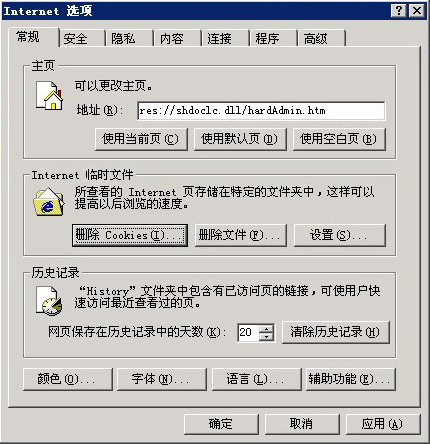430x444 pixels.
Task: Click the Internet temporary files folder icon
Action: click(49, 202)
